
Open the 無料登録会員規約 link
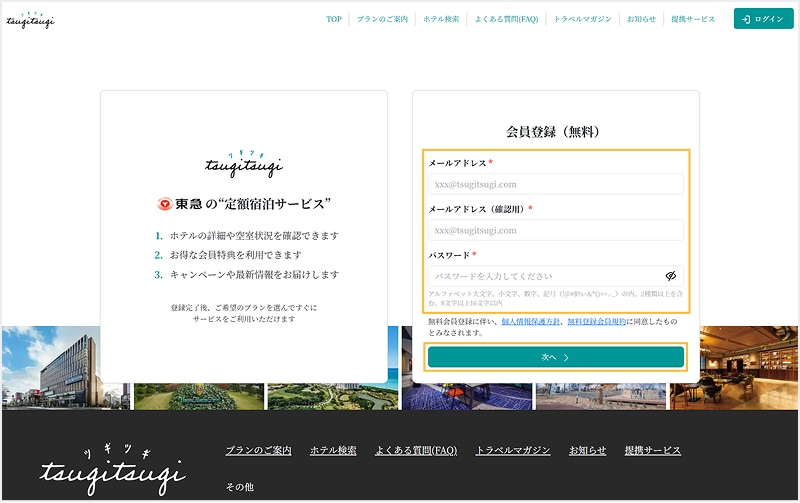[596, 322]
